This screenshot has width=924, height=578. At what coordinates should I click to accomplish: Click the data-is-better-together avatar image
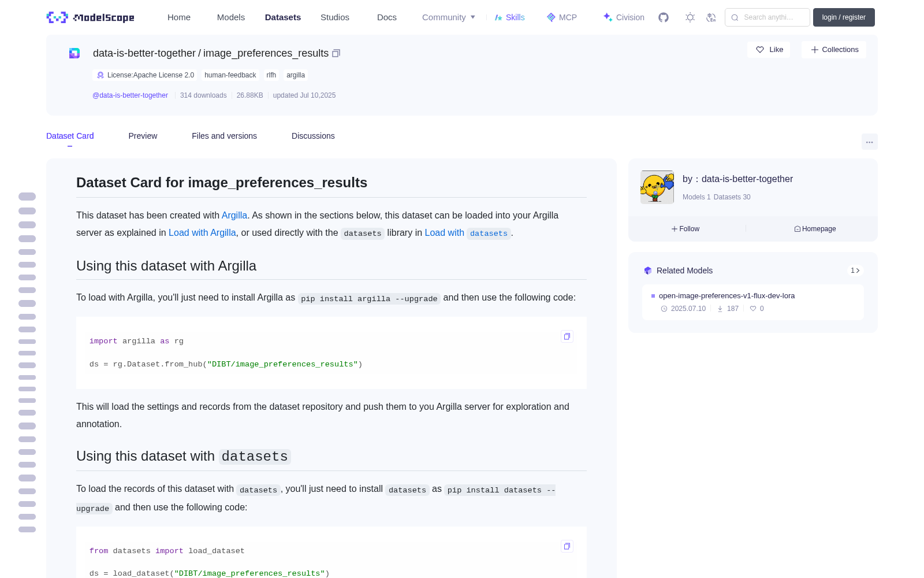(657, 187)
